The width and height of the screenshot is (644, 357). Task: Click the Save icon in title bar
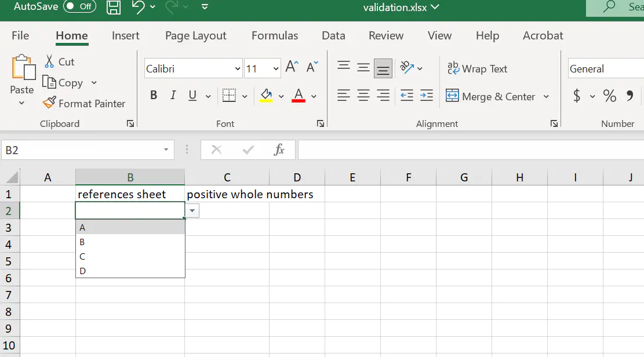coord(114,8)
